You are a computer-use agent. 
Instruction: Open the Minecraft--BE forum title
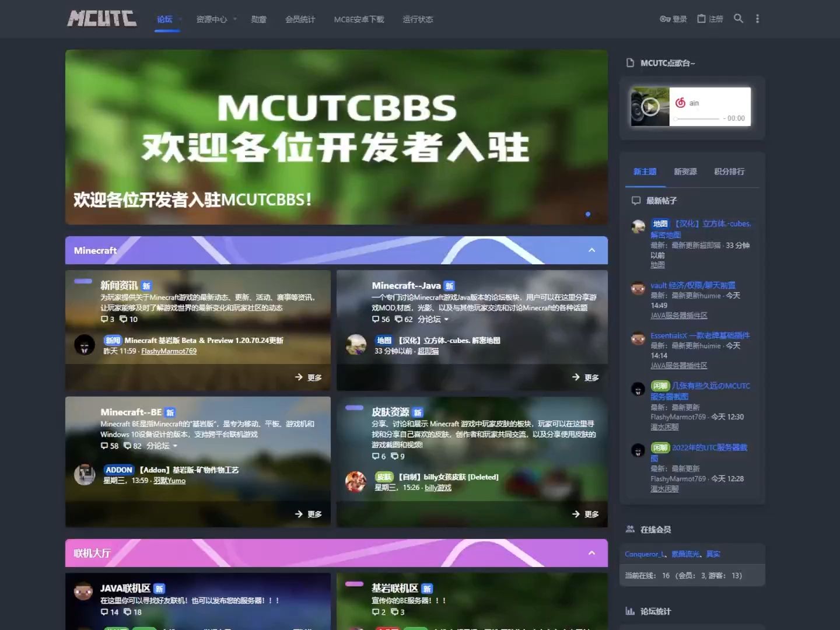(131, 412)
